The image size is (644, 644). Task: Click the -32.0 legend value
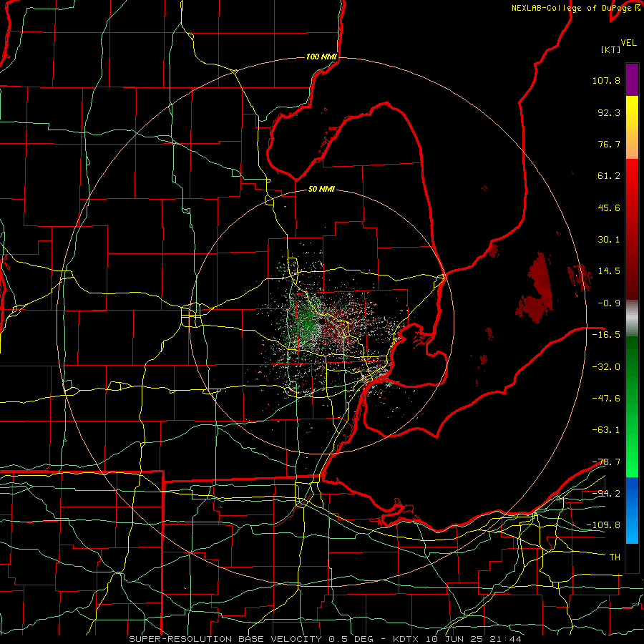click(x=606, y=366)
